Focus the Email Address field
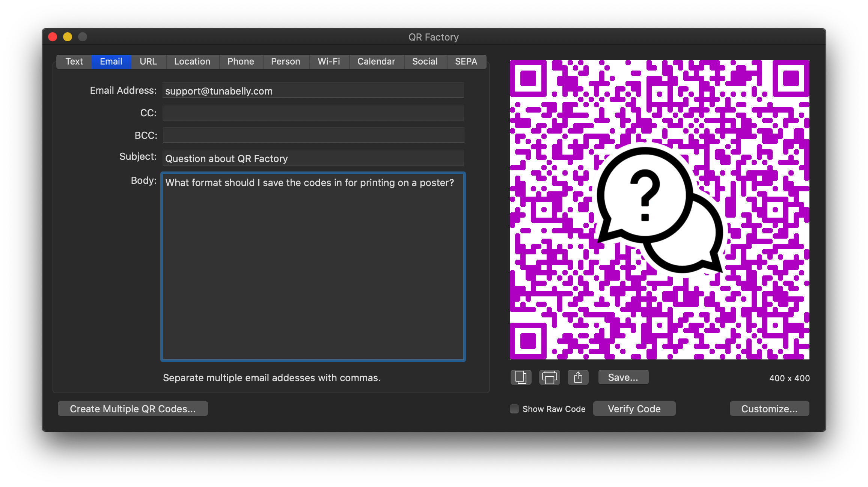This screenshot has height=487, width=868. click(x=313, y=90)
